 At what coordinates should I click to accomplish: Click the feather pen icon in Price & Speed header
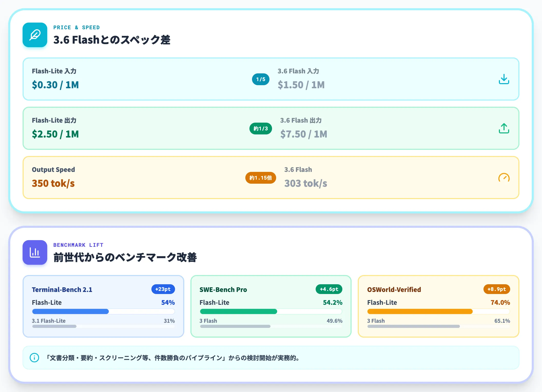[x=35, y=35]
